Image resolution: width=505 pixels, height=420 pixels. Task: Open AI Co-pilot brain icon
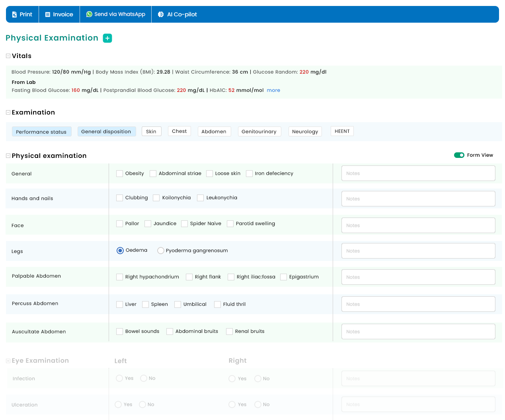161,14
